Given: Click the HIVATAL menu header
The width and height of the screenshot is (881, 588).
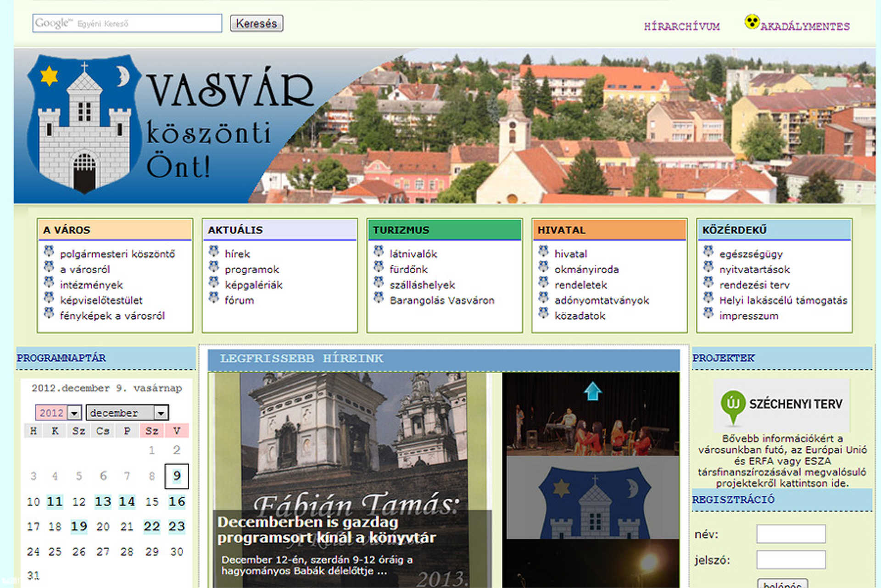Looking at the screenshot, I should [x=609, y=230].
